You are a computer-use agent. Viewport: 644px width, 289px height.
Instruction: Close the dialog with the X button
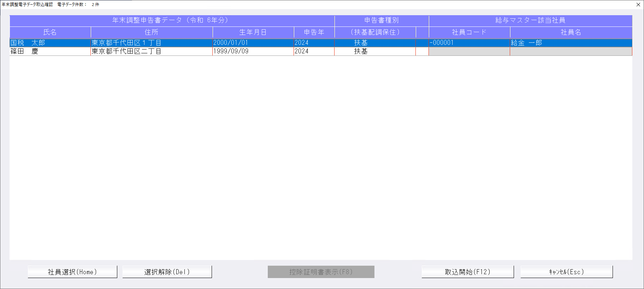638,5
